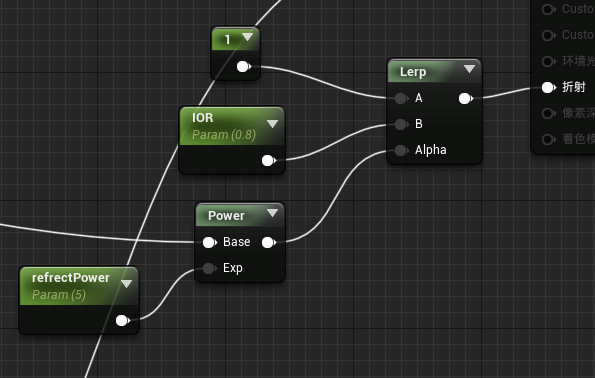Select the refrectPower node title

coord(71,278)
